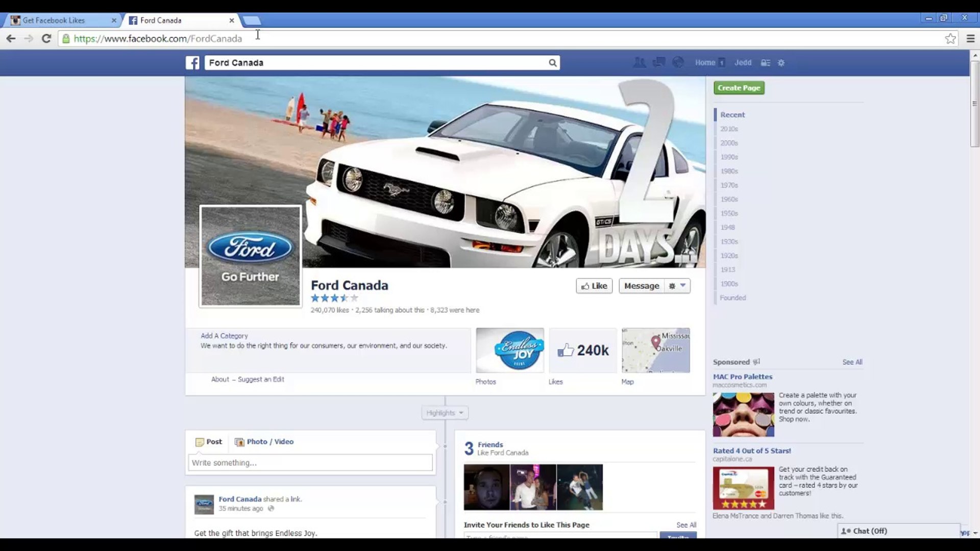Open the account settings gear in the top bar
980x551 pixels.
coord(781,62)
